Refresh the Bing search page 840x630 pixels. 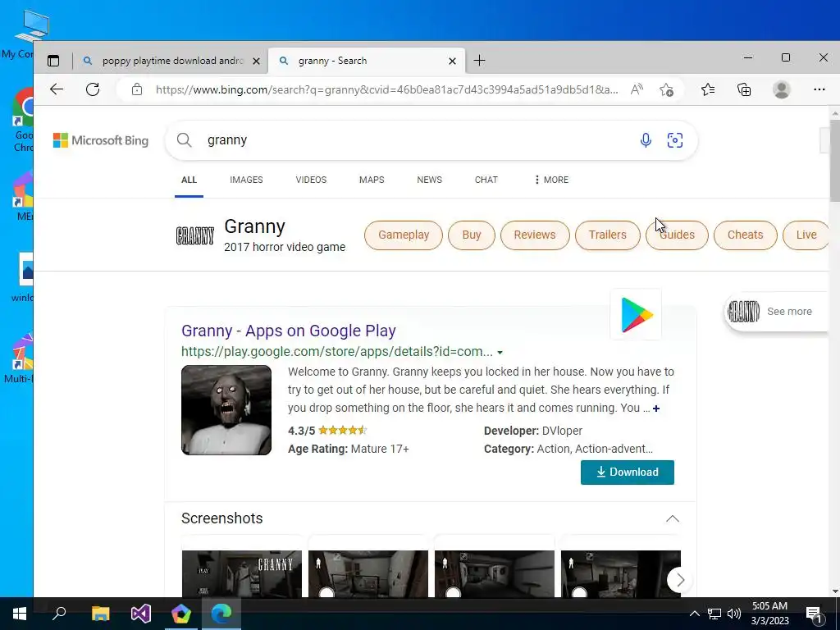tap(93, 89)
